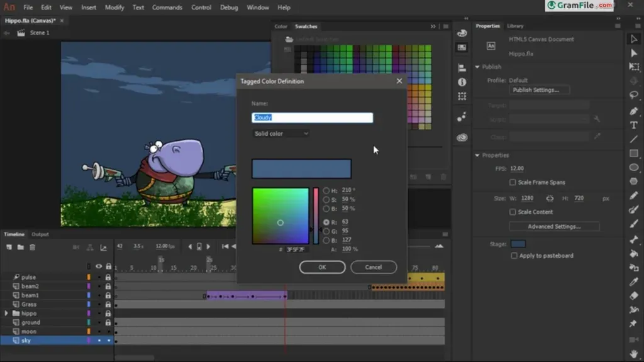Open the File menu
The width and height of the screenshot is (644, 362).
28,8
